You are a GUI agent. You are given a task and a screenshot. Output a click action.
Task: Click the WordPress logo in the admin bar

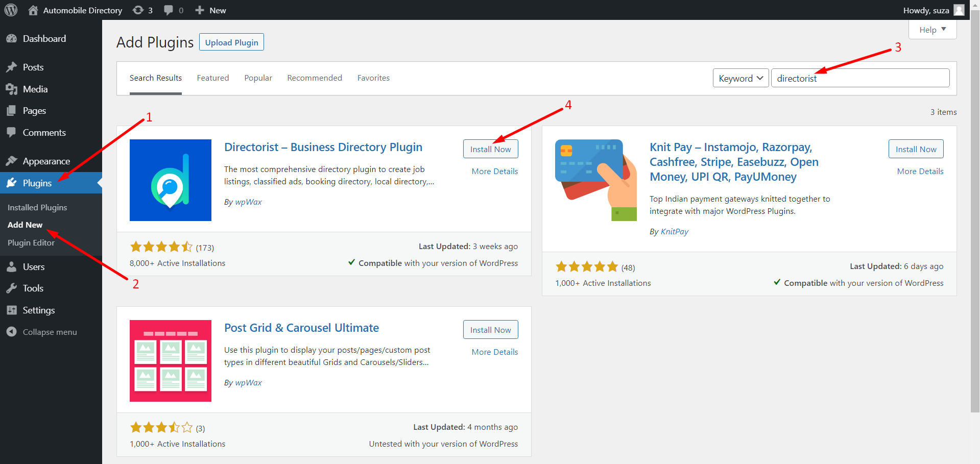pyautogui.click(x=11, y=10)
